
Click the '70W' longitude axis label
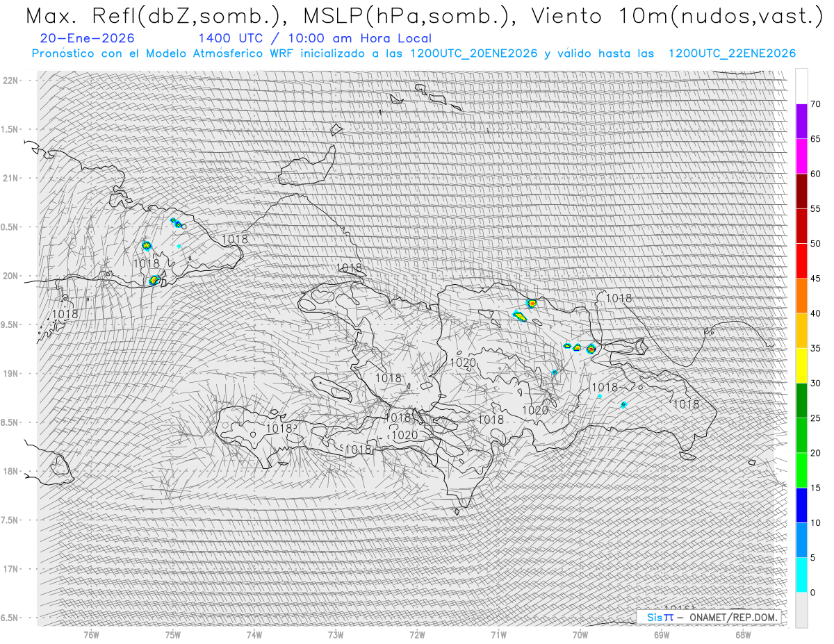point(580,635)
